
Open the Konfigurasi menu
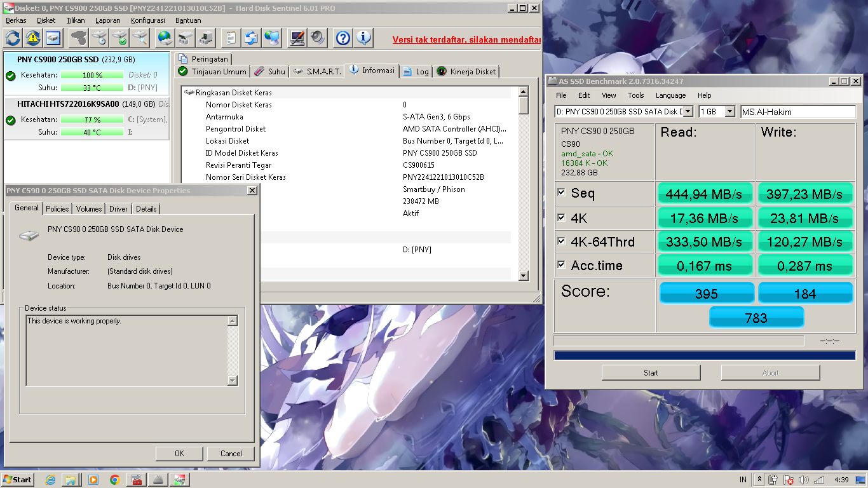click(x=148, y=20)
